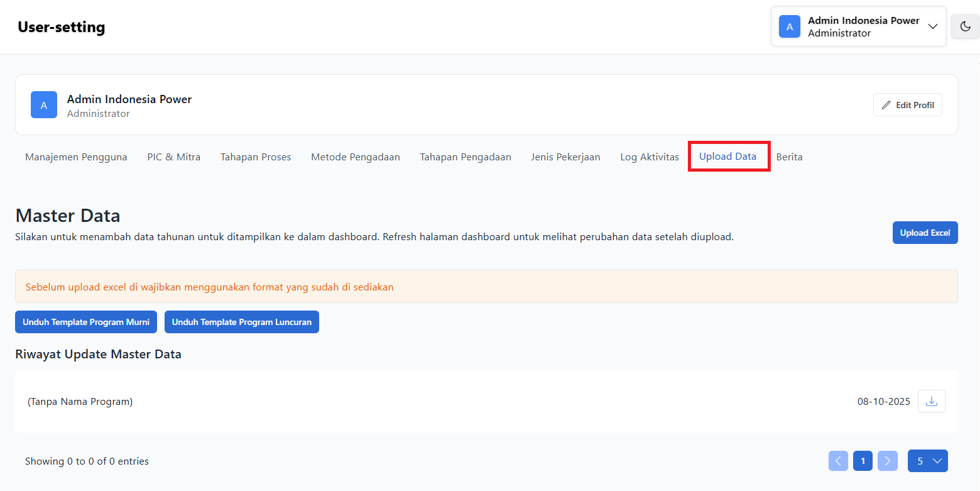Click the blue avatar in top header
The width and height of the screenshot is (980, 491).
790,26
